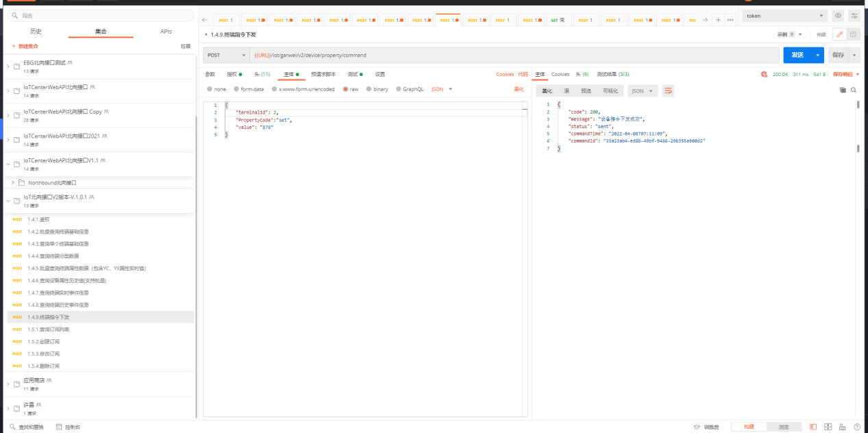Open the POST method dropdown
This screenshot has height=433, width=868.
click(x=225, y=55)
